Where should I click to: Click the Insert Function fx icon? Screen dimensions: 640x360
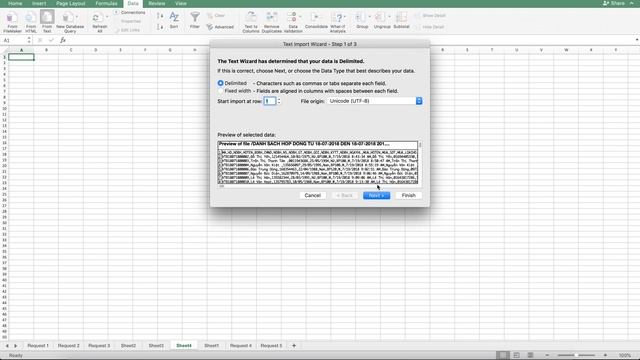(x=63, y=40)
